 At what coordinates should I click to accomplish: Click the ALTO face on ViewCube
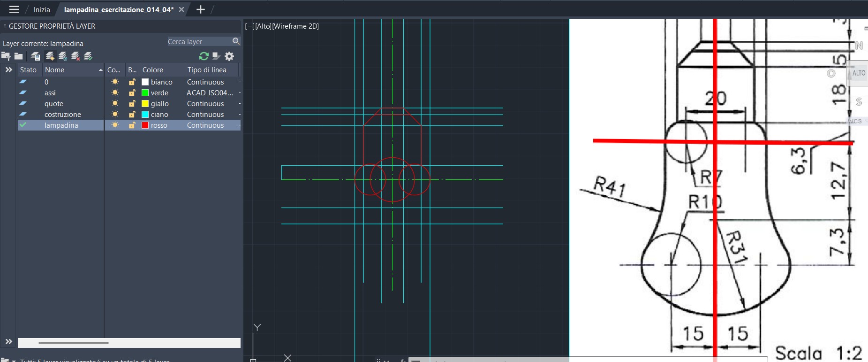858,73
